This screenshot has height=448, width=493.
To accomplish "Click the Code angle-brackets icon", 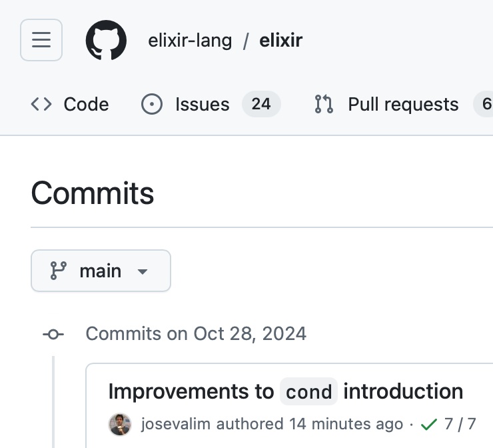I will 41,104.
